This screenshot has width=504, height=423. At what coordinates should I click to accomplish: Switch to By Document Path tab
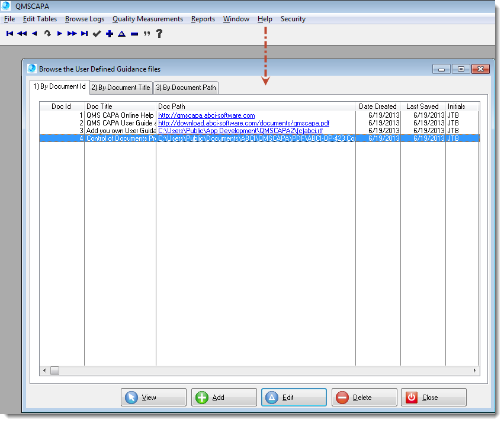[x=186, y=88]
